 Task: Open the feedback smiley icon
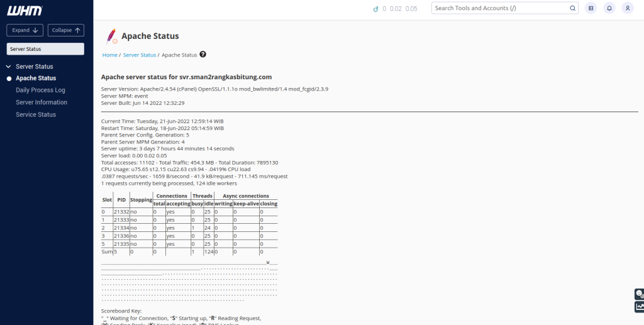pos(639,294)
